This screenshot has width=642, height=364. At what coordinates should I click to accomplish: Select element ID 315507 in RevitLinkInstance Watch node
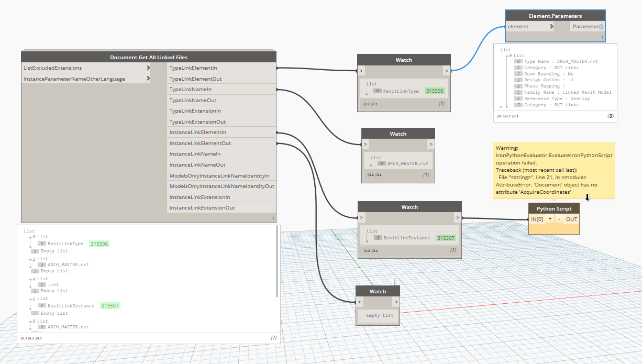(446, 238)
